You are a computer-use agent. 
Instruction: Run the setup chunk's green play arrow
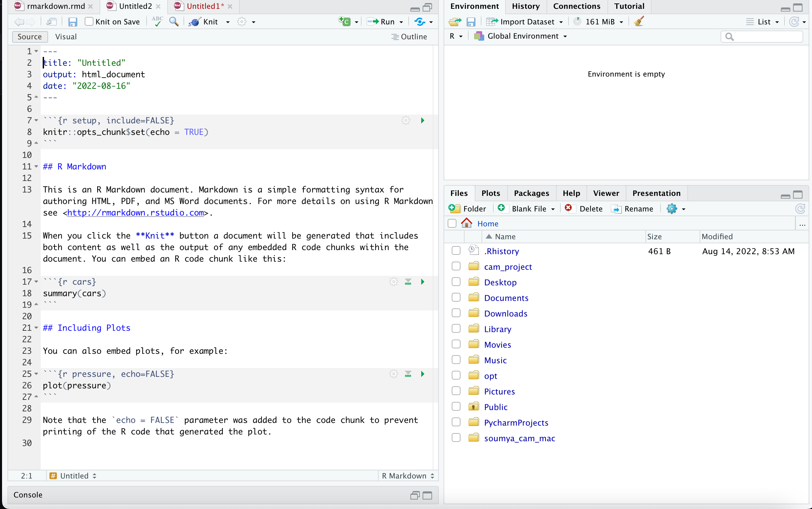pyautogui.click(x=422, y=120)
